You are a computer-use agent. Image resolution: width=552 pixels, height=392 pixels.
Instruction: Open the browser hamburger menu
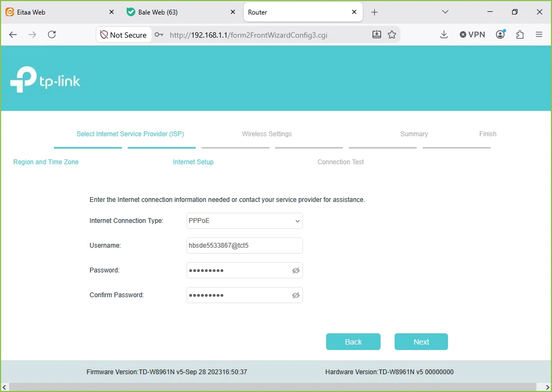pyautogui.click(x=539, y=34)
